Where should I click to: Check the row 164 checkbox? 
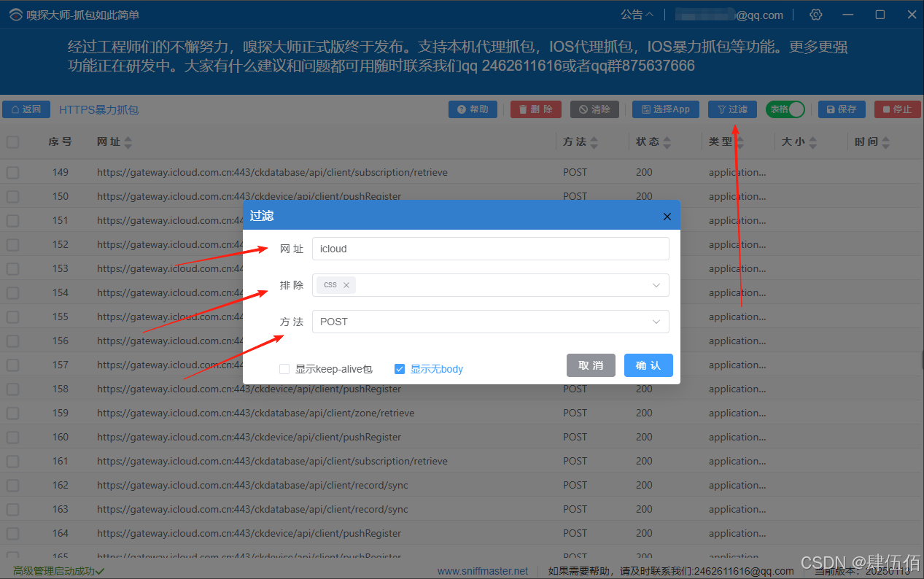click(x=13, y=533)
